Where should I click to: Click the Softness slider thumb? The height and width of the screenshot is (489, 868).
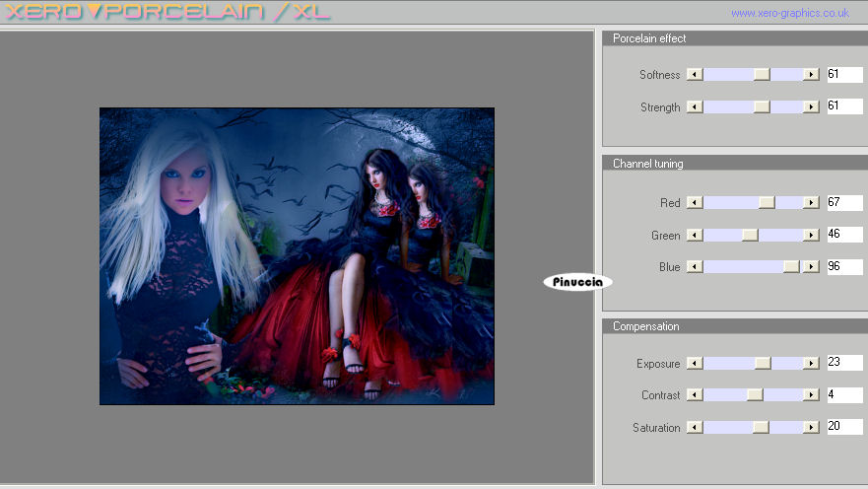(x=762, y=74)
